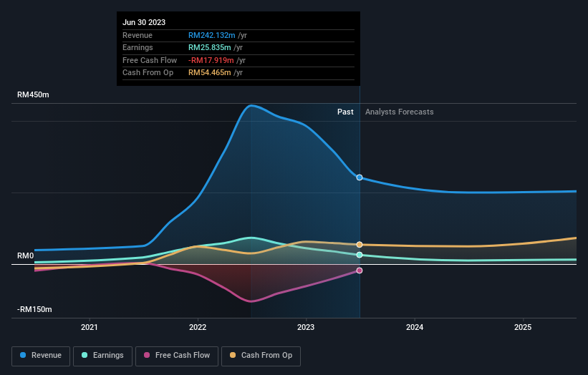Screen dimensions: 588x375
Task: Click the RM25.835m earnings value
Action: [210, 47]
